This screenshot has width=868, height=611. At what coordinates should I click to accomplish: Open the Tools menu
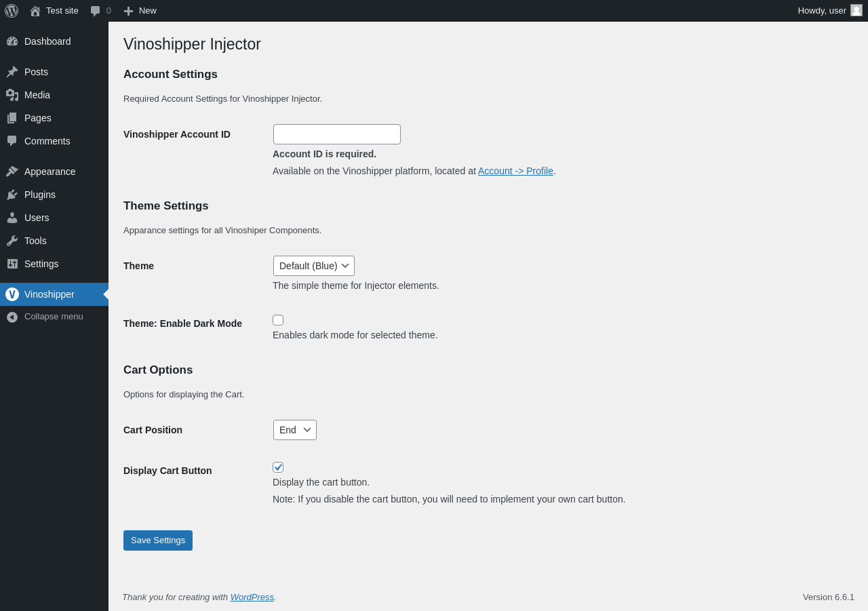pos(54,241)
